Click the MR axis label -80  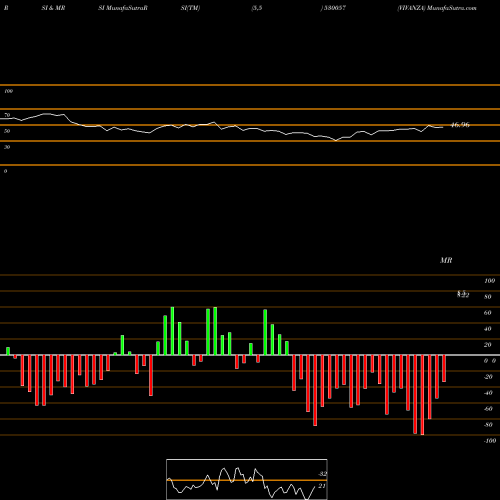(x=488, y=425)
